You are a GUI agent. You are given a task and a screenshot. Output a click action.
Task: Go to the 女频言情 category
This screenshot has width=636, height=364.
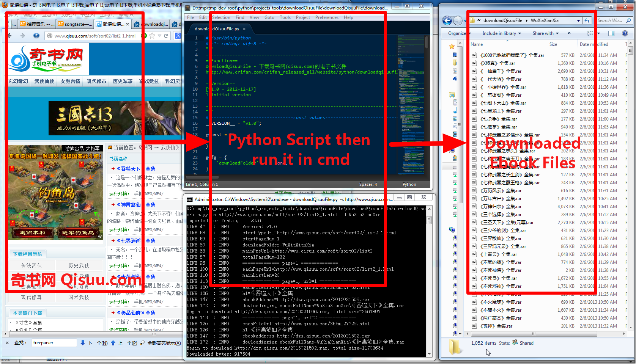coord(70,81)
